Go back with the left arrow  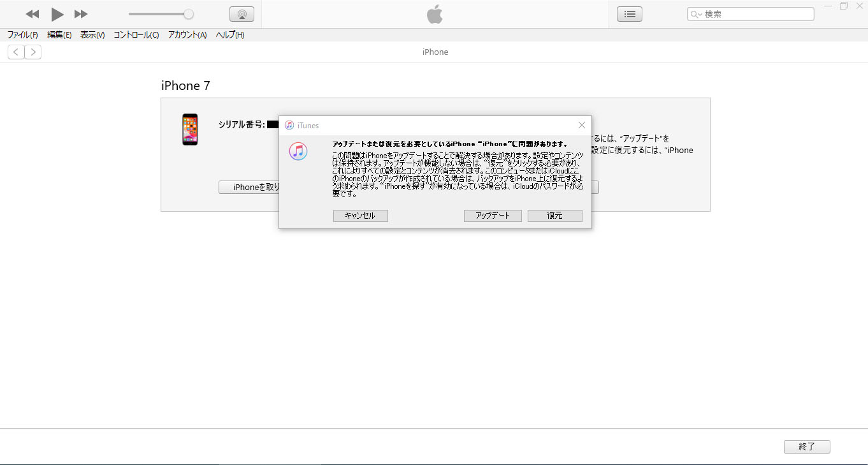(x=16, y=52)
